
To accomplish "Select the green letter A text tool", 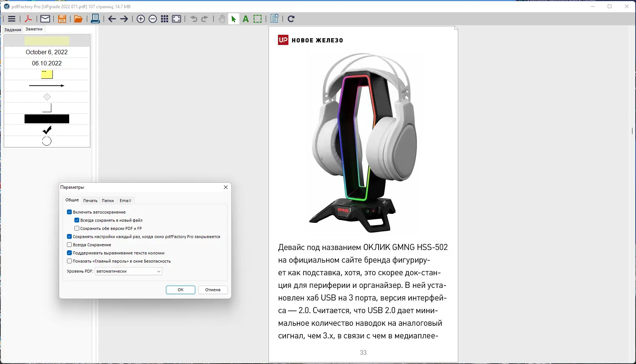I will point(245,19).
